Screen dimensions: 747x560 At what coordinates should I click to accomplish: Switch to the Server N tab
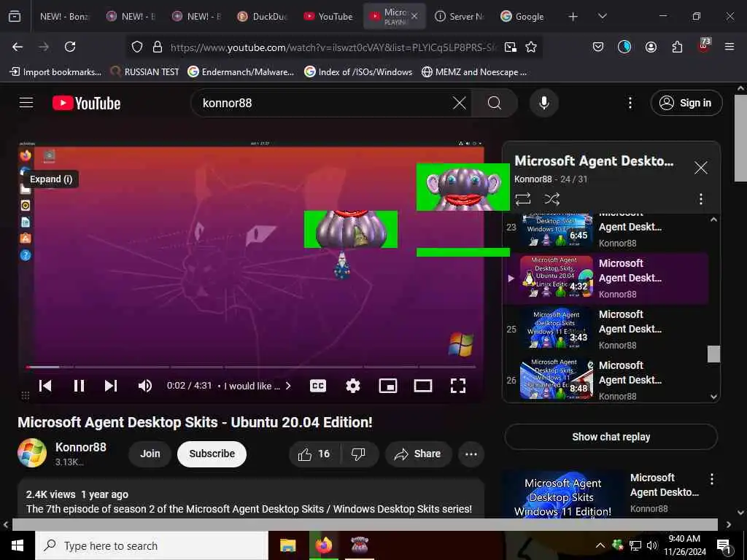(460, 16)
